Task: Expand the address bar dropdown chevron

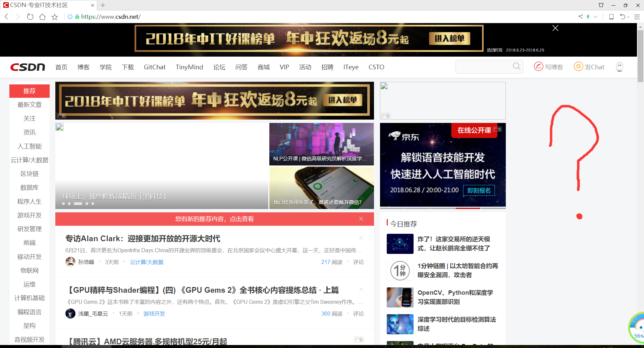Action: [x=596, y=17]
